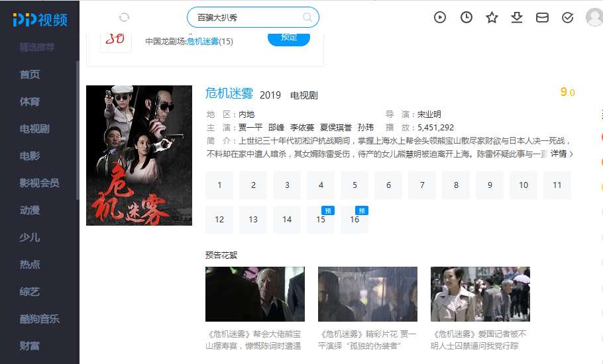Play episode 12
The height and width of the screenshot is (364, 603).
click(x=219, y=220)
